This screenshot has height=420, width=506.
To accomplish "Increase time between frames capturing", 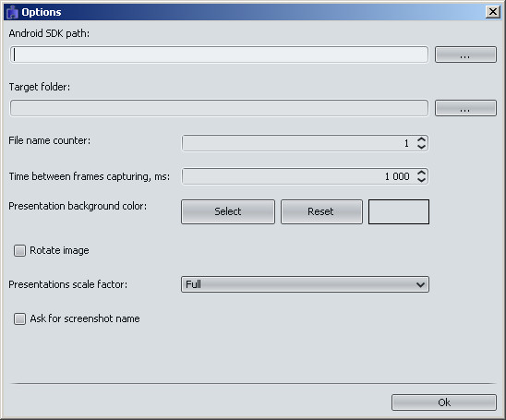I will [x=421, y=173].
